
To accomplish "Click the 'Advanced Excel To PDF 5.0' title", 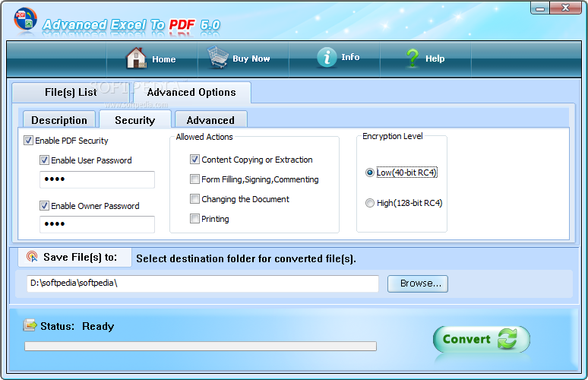I will coord(131,25).
